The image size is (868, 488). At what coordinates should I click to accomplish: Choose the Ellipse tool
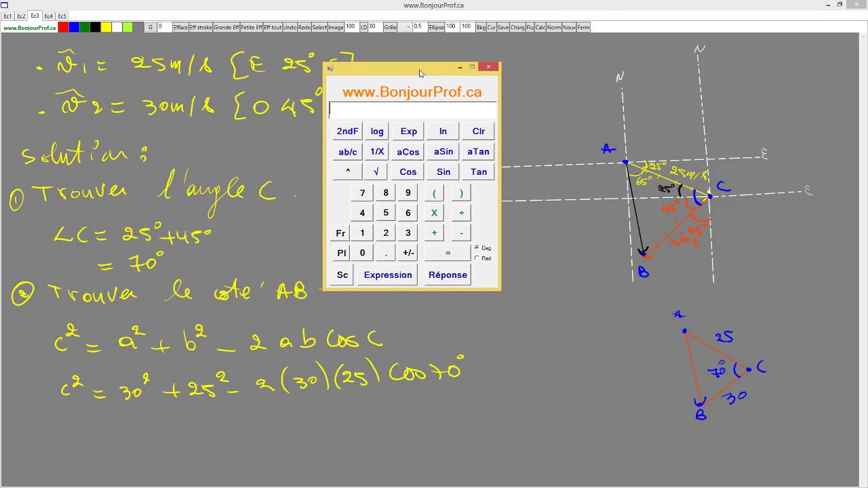436,27
